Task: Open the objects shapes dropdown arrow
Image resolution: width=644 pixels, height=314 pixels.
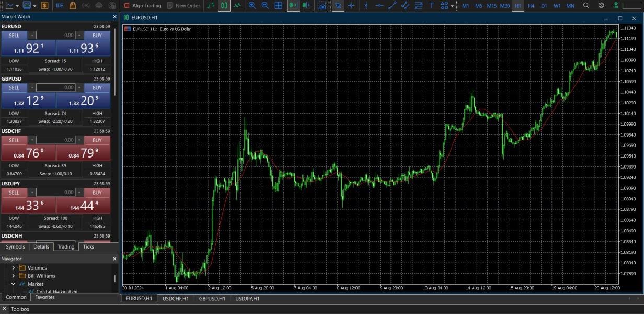Action: click(452, 6)
